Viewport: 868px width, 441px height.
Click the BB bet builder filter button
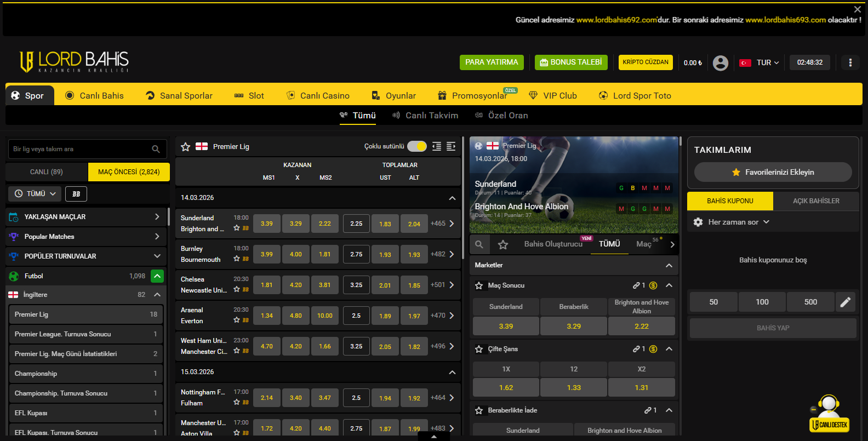(76, 194)
